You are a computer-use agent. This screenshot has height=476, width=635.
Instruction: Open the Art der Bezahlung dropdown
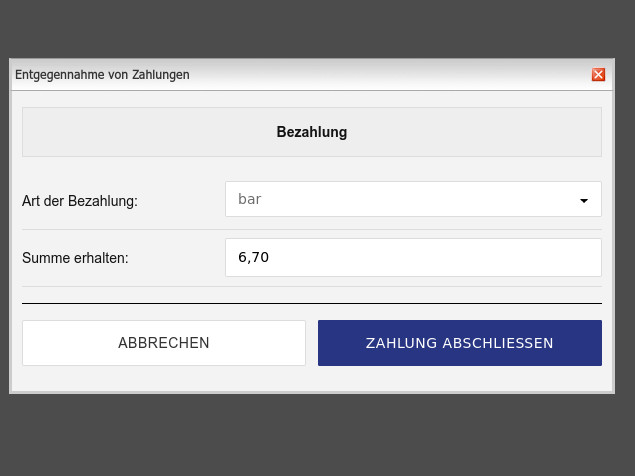point(413,199)
